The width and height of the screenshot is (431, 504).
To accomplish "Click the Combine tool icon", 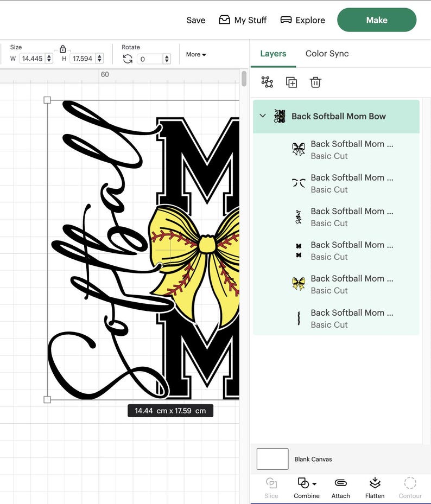I will point(303,483).
